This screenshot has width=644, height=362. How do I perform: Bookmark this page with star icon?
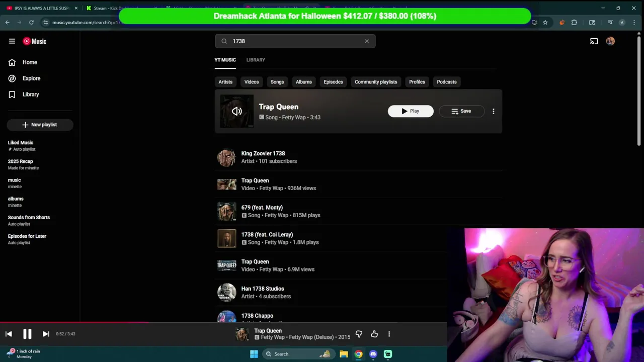click(x=545, y=22)
